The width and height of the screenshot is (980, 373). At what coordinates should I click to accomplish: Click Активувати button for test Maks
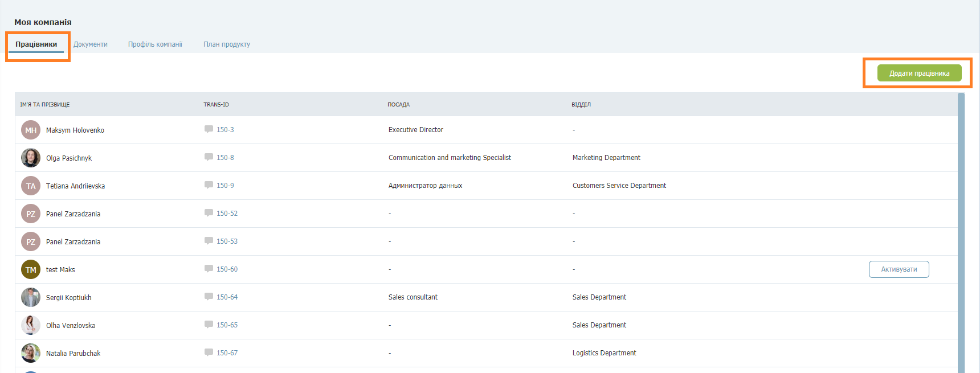899,269
